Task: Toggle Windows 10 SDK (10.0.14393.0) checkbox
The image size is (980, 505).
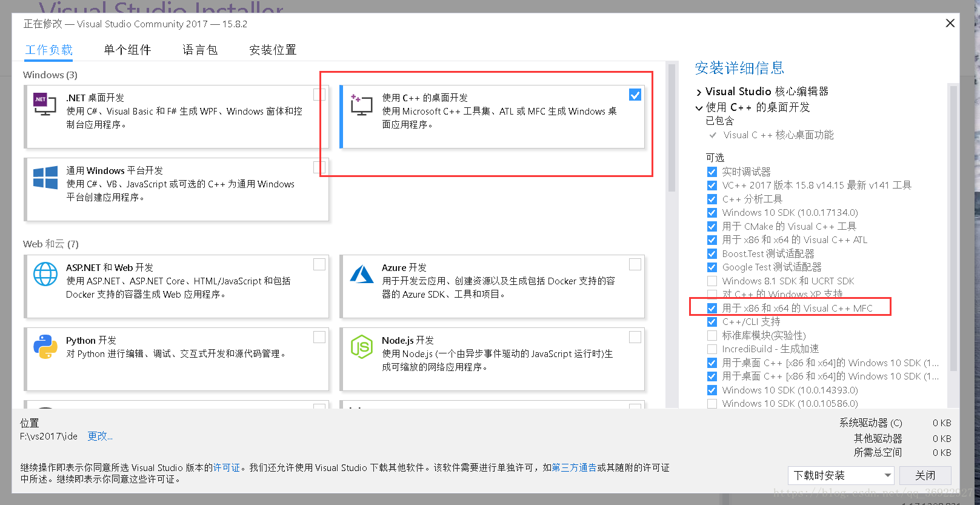Action: [x=712, y=390]
